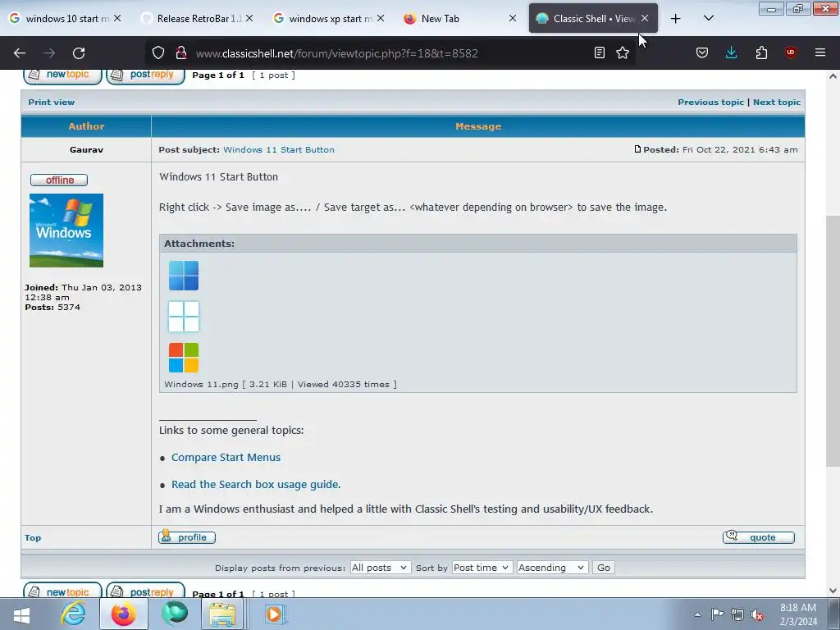The image size is (840, 630).
Task: Open 'Read the Search box usage guide' link
Action: coord(256,484)
